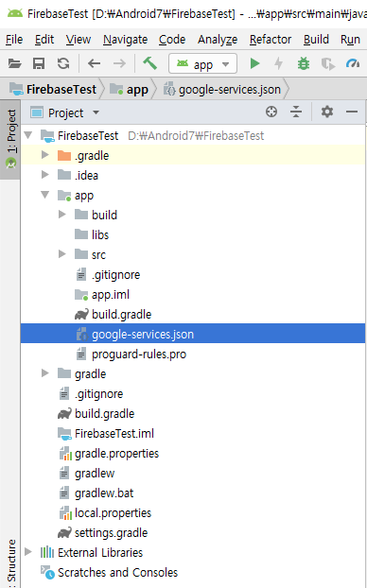Expand the External Libraries arrow

click(28, 552)
